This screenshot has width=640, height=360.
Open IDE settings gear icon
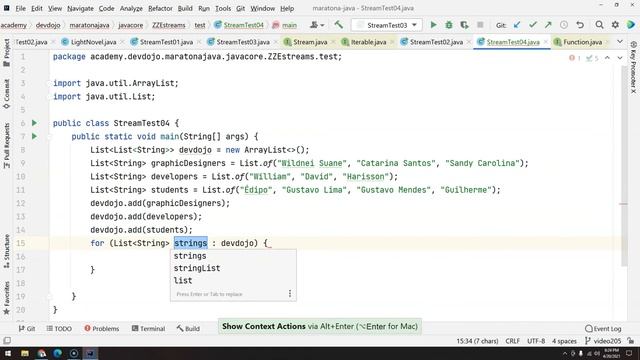tap(615, 25)
